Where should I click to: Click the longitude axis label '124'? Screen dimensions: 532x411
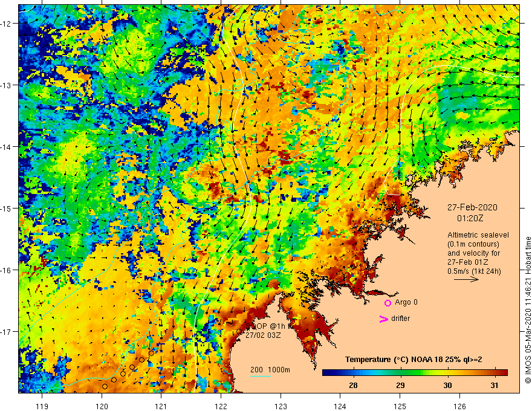click(340, 406)
